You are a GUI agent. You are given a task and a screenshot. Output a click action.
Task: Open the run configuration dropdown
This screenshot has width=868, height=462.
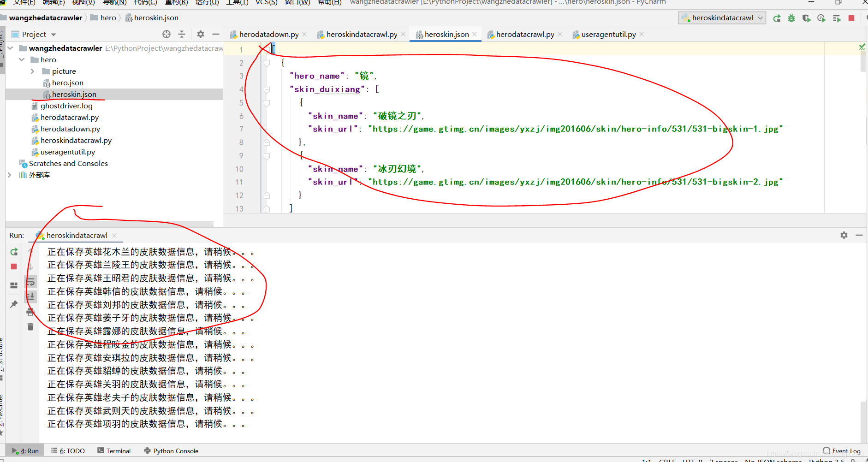pyautogui.click(x=722, y=18)
